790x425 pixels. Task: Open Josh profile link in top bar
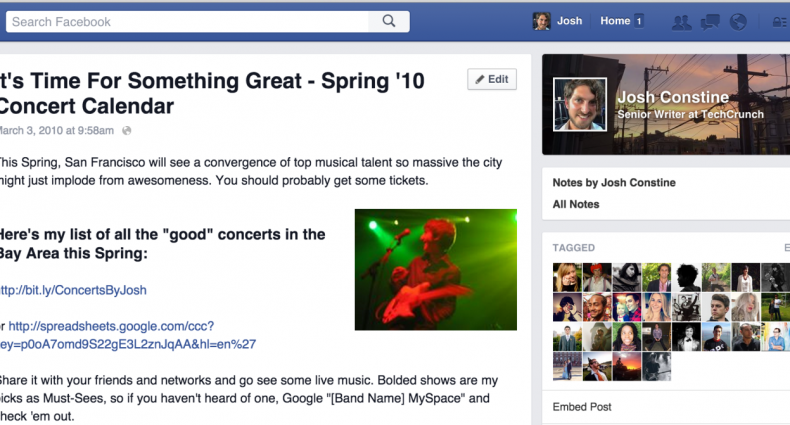coord(570,21)
